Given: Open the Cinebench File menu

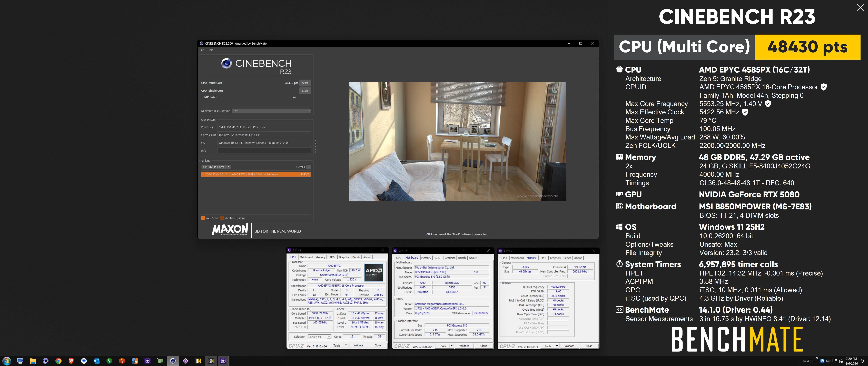Looking at the screenshot, I should pos(202,50).
